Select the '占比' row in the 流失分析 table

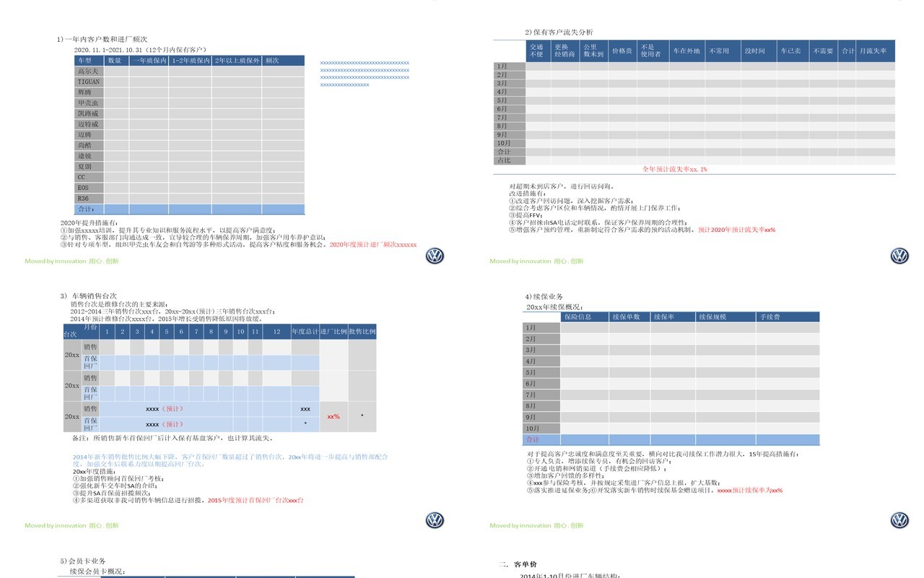tap(695, 160)
